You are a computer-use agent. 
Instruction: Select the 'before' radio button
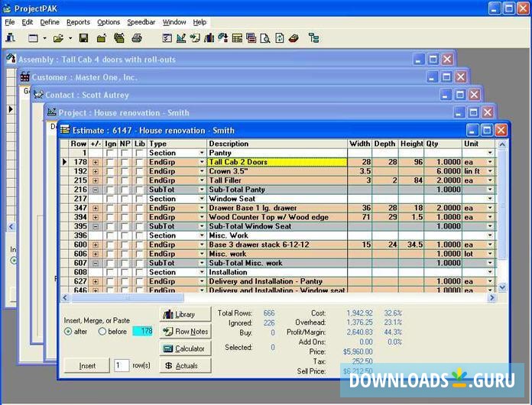click(x=102, y=331)
